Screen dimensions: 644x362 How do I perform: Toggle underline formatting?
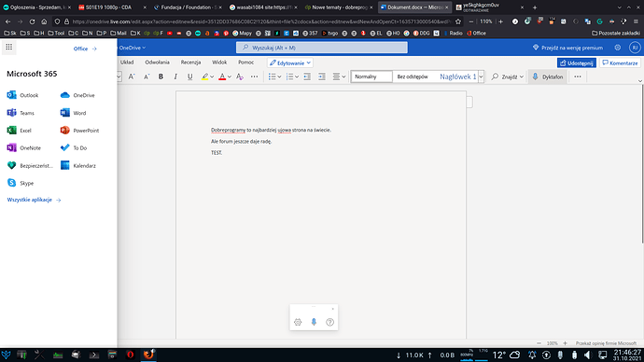(x=189, y=77)
